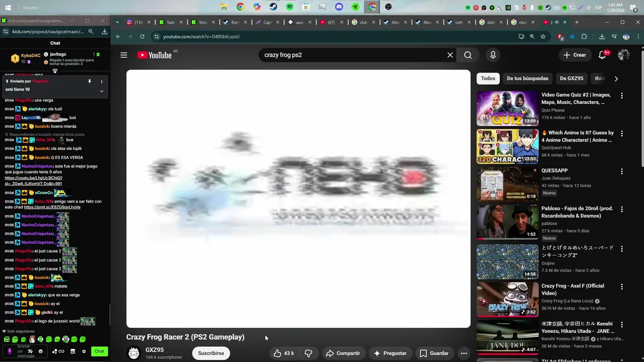This screenshot has width=644, height=362.
Task: Open Chrome downloads icon
Action: tap(602, 37)
